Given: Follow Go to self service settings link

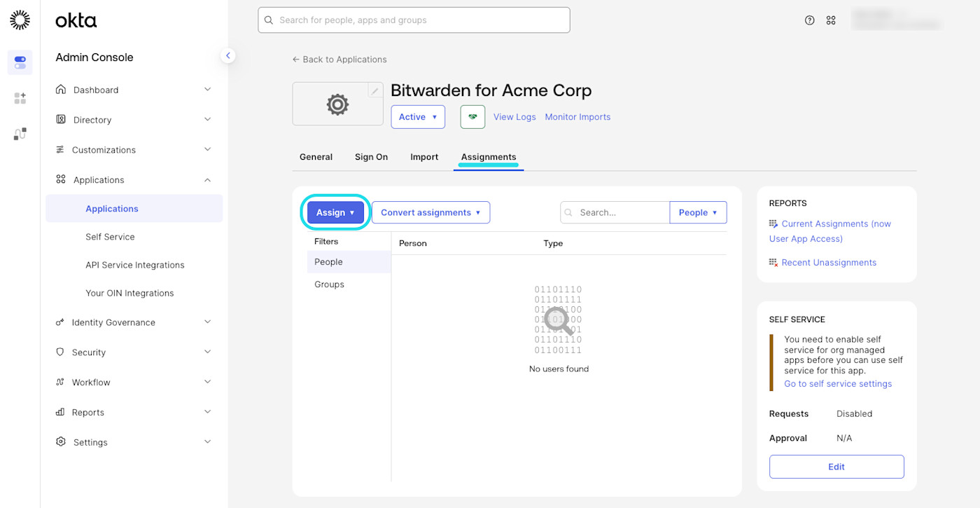Looking at the screenshot, I should point(838,383).
